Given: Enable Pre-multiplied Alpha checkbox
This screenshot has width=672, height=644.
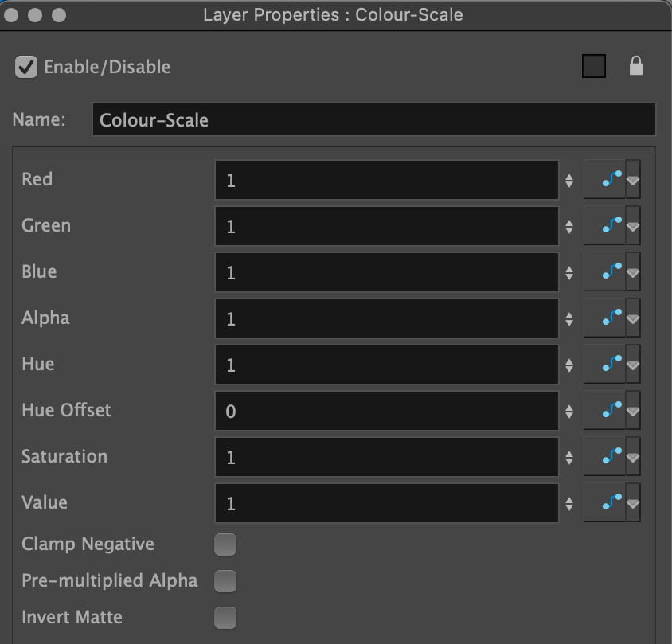Looking at the screenshot, I should [226, 582].
